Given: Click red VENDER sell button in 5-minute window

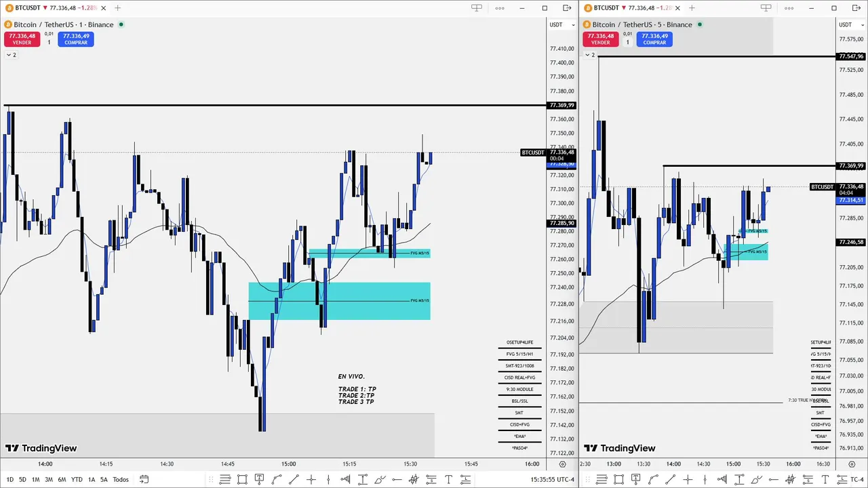Looking at the screenshot, I should click(600, 39).
